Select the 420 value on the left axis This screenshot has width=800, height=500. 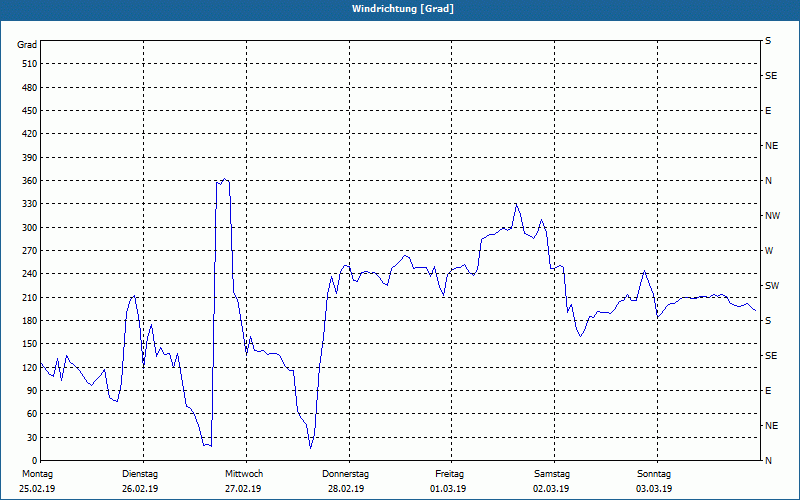[x=30, y=134]
